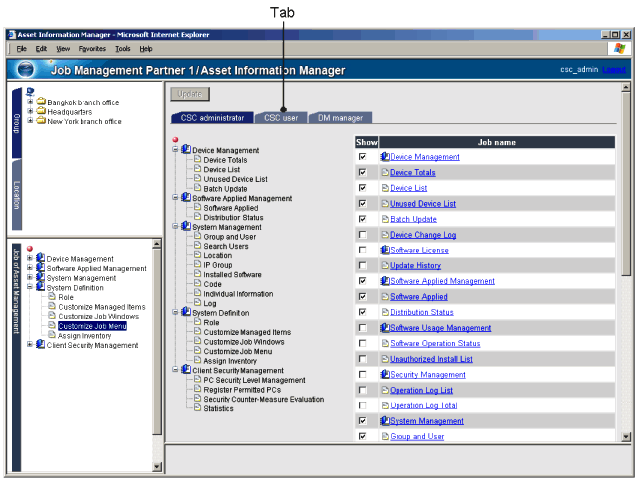Collapse System Definition in the left sidebar tree
This screenshot has height=480, width=637.
point(31,288)
